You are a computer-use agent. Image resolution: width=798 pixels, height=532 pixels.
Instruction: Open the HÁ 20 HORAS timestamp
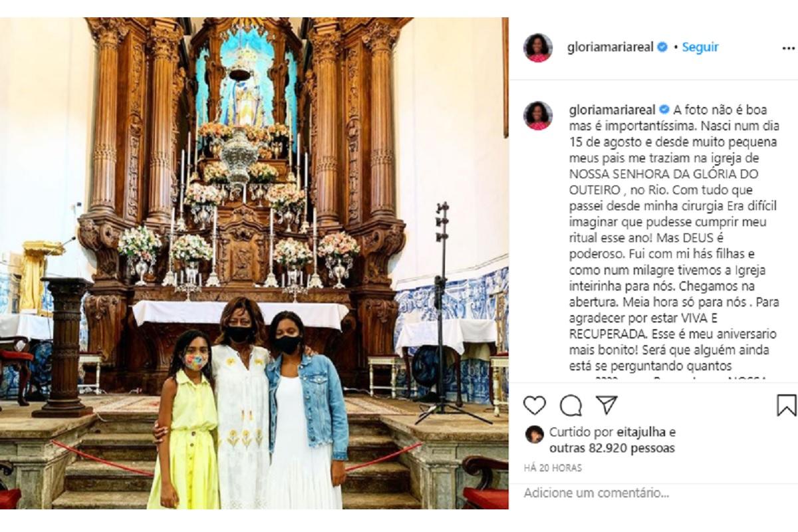click(x=553, y=468)
